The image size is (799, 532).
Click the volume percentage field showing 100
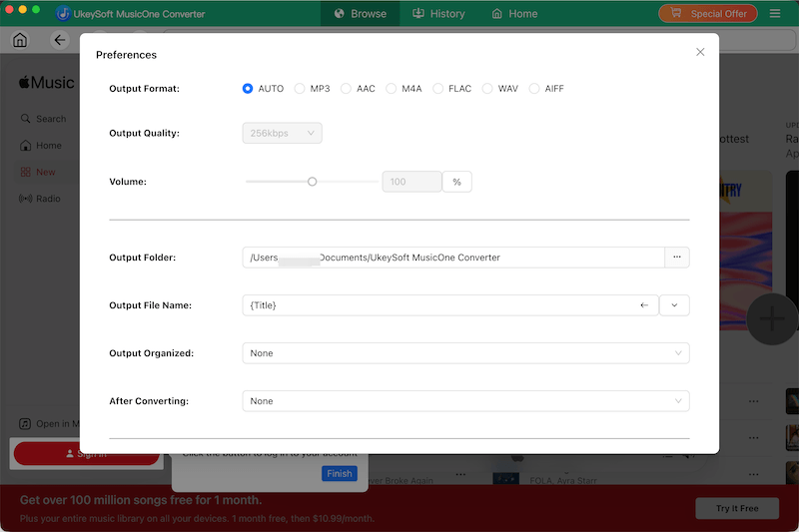[411, 182]
